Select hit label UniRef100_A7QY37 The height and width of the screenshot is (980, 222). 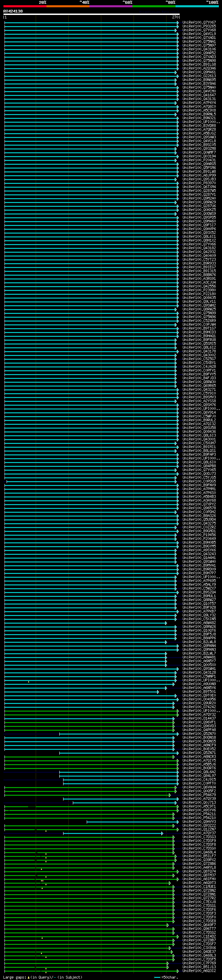coord(199,834)
